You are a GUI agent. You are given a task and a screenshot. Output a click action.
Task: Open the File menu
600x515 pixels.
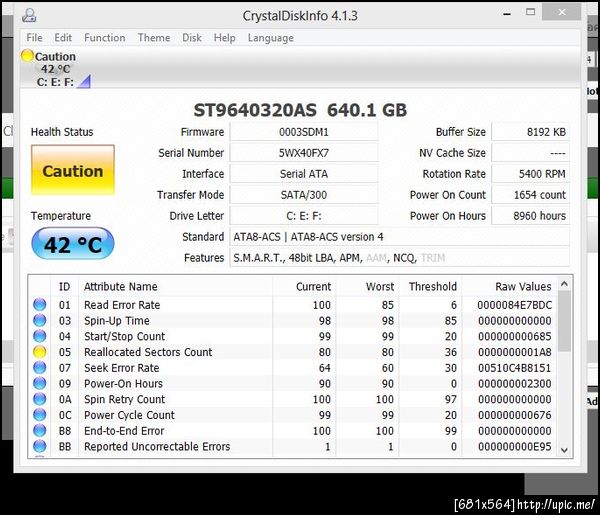tap(34, 37)
